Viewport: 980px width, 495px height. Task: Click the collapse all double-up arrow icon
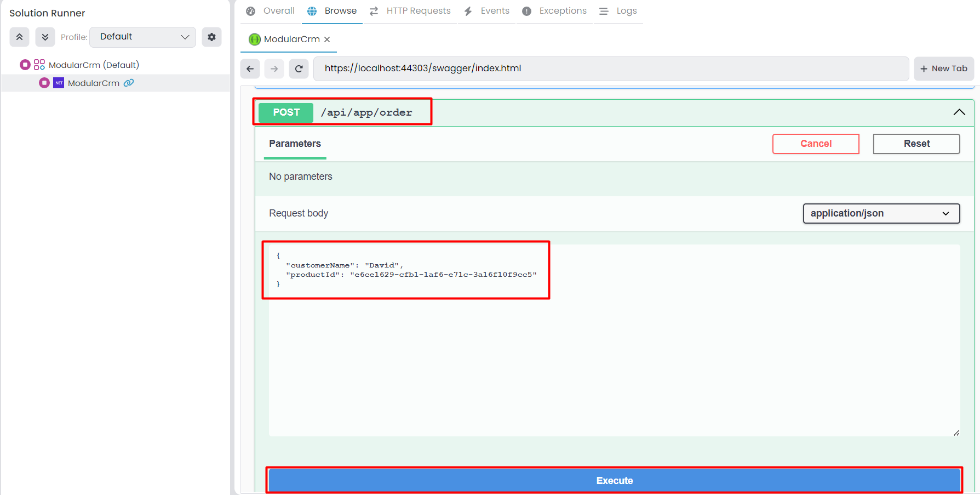pos(19,37)
